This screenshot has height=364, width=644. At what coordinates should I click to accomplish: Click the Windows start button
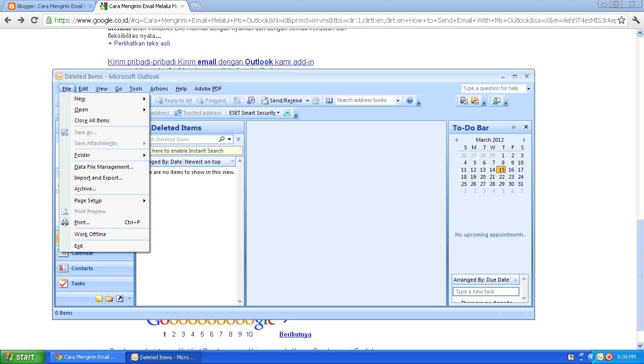23,357
